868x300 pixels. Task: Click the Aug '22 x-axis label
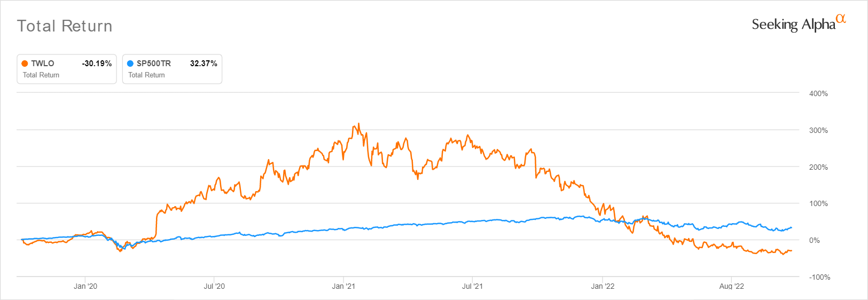[x=731, y=286]
